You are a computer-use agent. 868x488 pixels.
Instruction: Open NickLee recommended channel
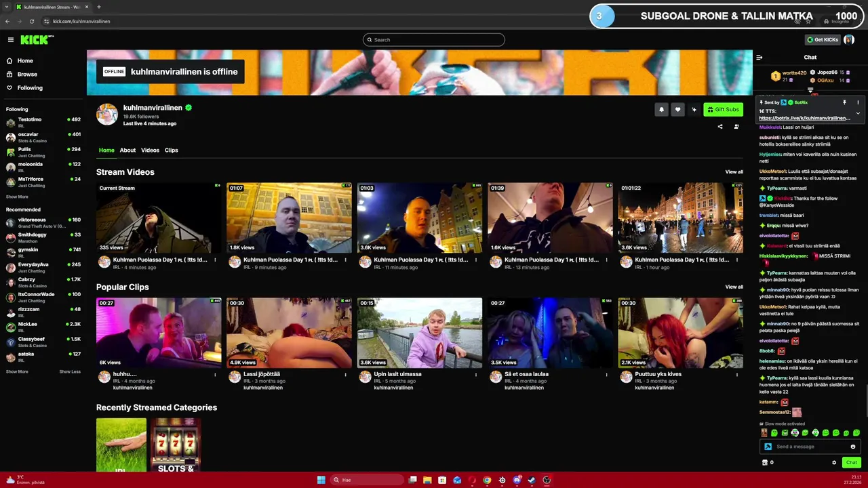point(43,327)
